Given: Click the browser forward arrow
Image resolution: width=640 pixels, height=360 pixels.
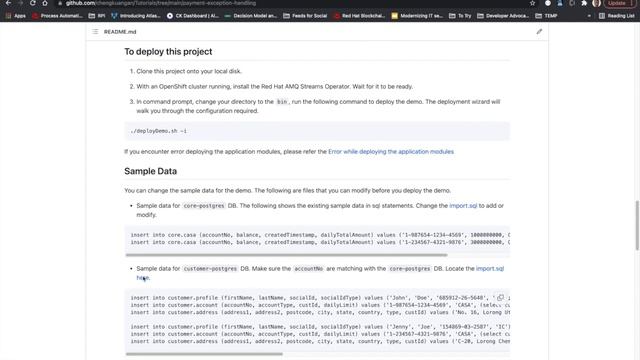Looking at the screenshot, I should 20,3.
